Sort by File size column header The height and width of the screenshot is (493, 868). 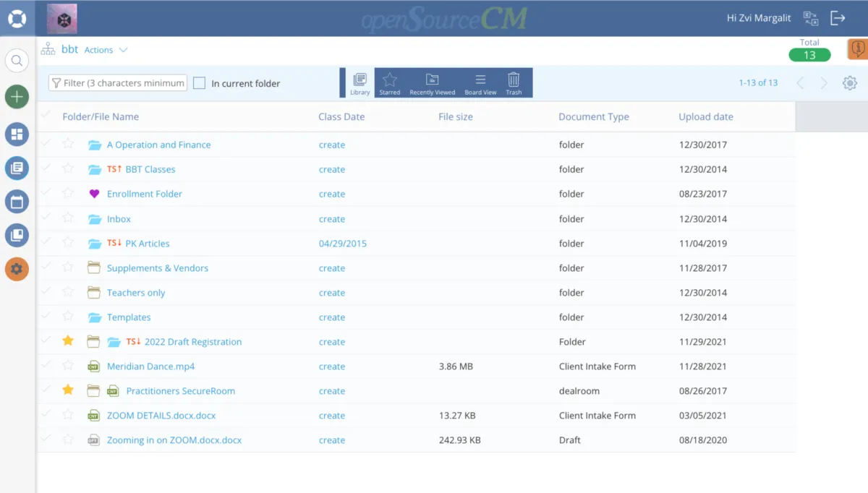point(456,116)
